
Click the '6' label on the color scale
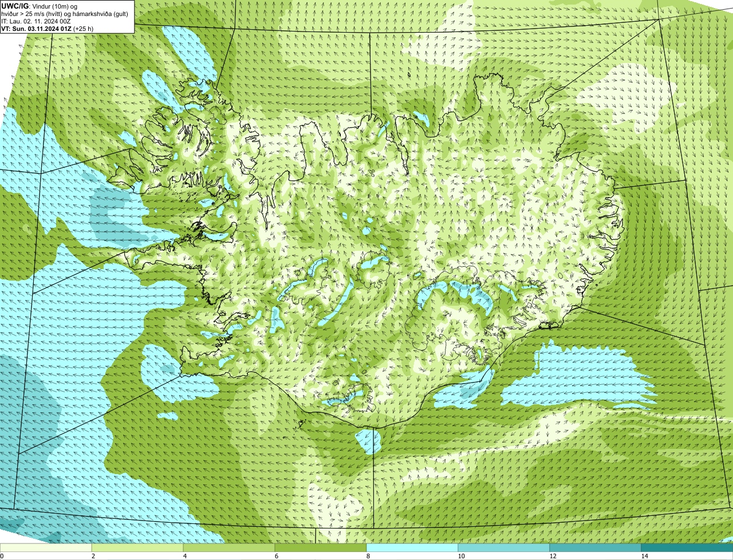(276, 556)
